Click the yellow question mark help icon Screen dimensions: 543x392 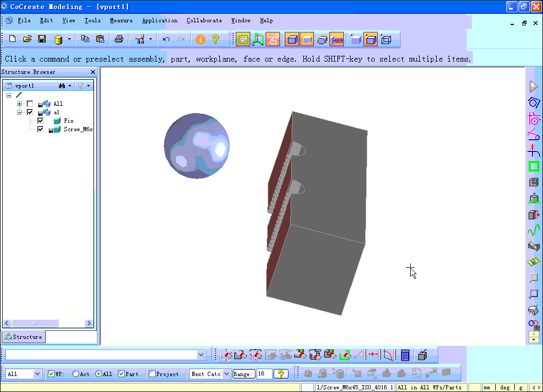215,39
